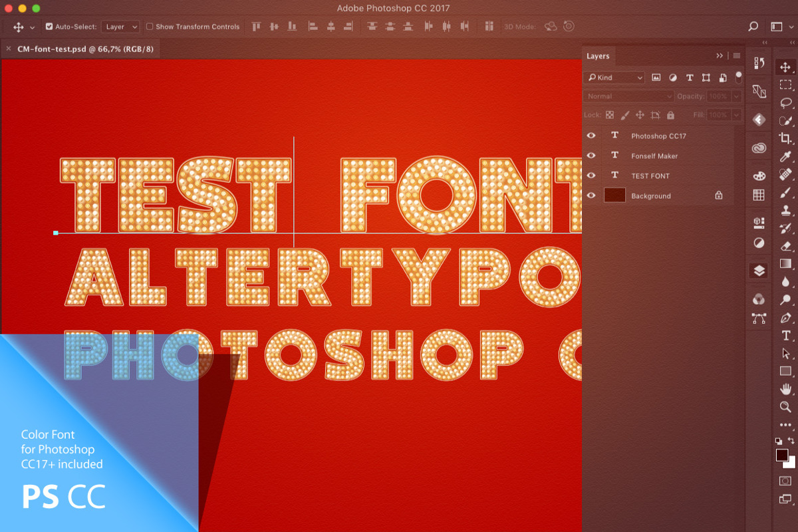
Task: Open the Kind filter dropdown
Action: click(x=614, y=78)
